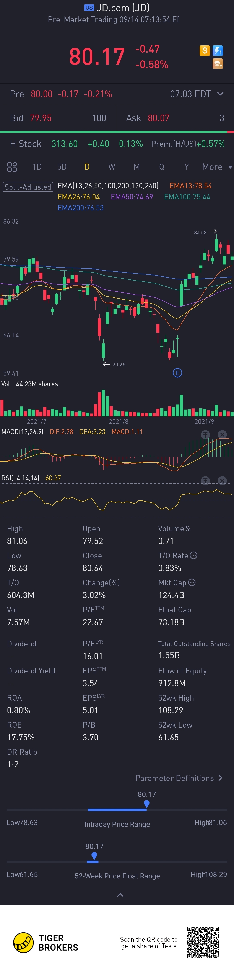Viewport: 234px width, 980px height.
Task: Tap the EMA13:78.54 value
Action: (x=190, y=186)
